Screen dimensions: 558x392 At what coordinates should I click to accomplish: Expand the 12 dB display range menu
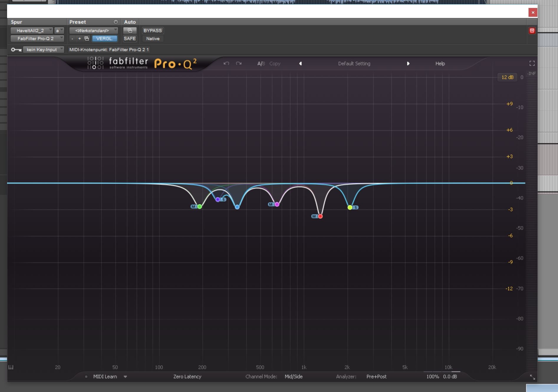coord(507,77)
